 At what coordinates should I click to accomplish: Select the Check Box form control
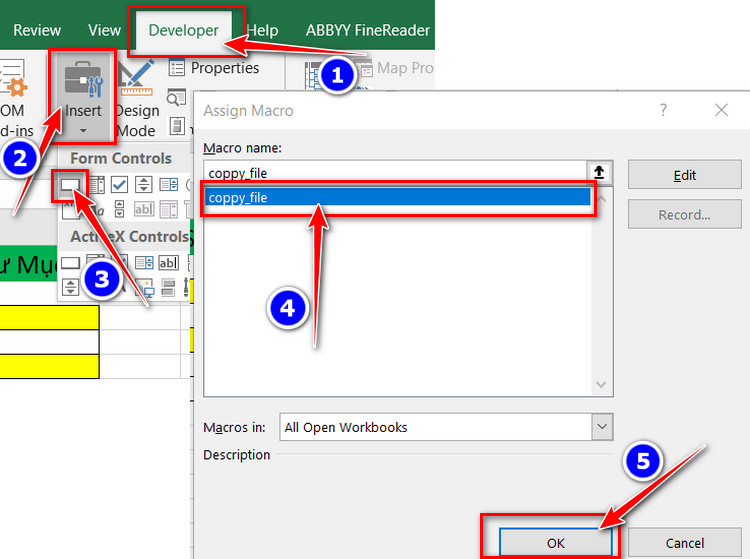pos(119,184)
